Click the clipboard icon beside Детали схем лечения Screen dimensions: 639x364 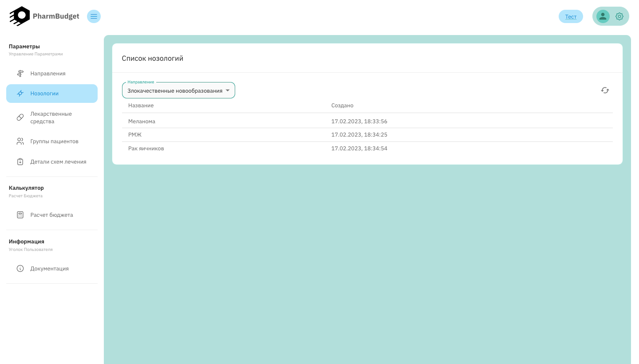[20, 162]
